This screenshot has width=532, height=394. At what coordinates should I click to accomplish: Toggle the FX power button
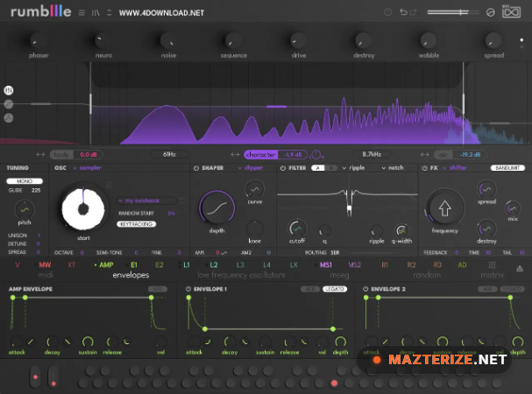coord(424,168)
